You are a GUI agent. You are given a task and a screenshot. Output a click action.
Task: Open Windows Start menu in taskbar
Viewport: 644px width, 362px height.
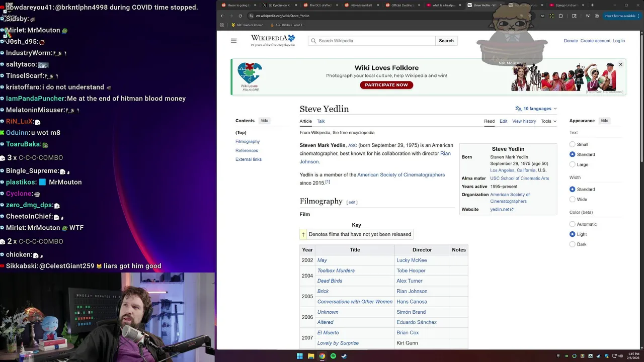click(x=300, y=356)
